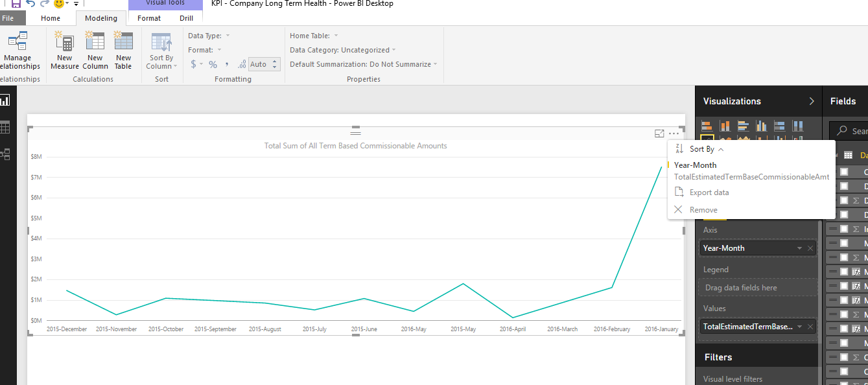Switch to Report view in left sidebar

(5, 100)
